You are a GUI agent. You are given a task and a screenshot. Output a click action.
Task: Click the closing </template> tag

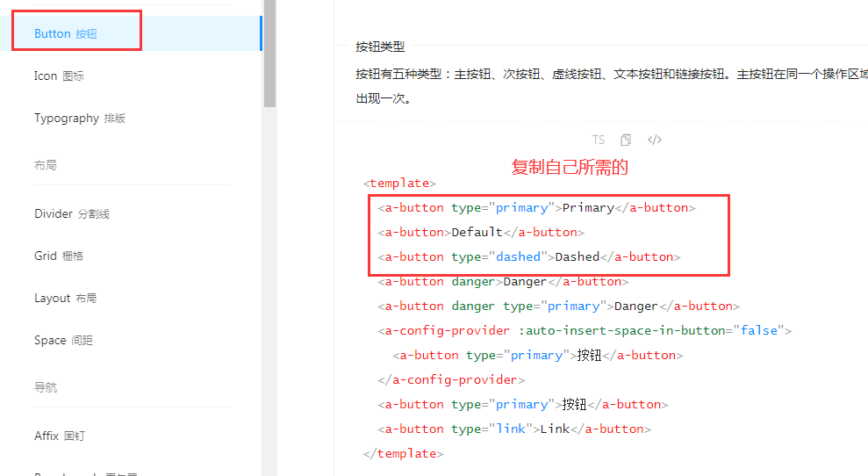[403, 453]
